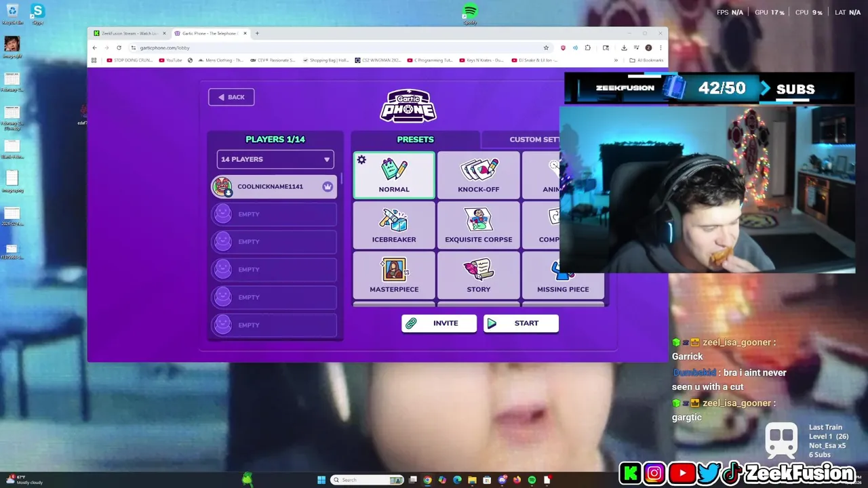This screenshot has width=868, height=488.
Task: Open Discord from the taskbar
Action: coord(502,480)
